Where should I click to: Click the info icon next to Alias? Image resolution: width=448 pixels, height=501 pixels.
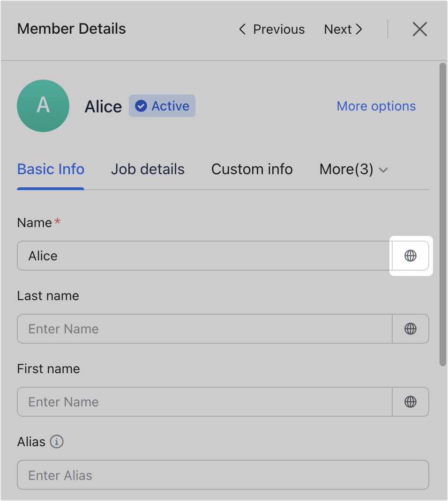[x=57, y=442]
